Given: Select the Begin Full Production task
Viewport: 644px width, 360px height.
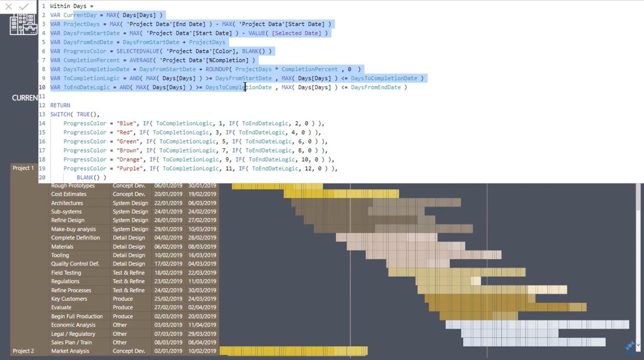Looking at the screenshot, I should (77, 316).
